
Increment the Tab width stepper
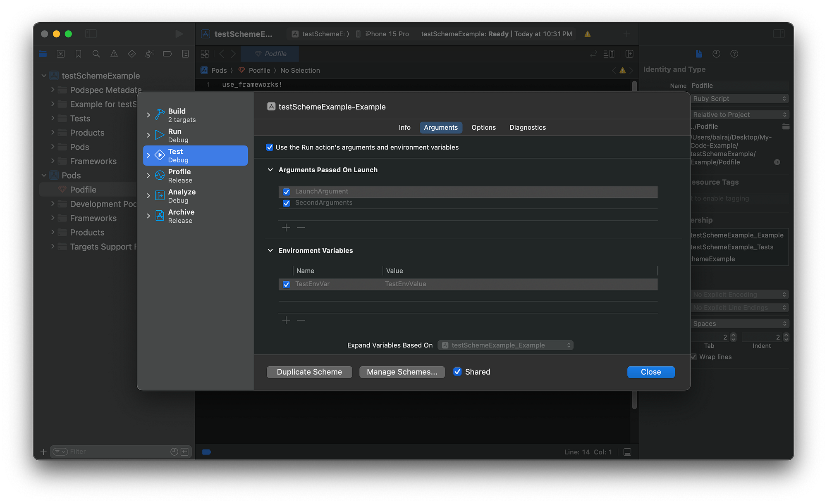[733, 335]
